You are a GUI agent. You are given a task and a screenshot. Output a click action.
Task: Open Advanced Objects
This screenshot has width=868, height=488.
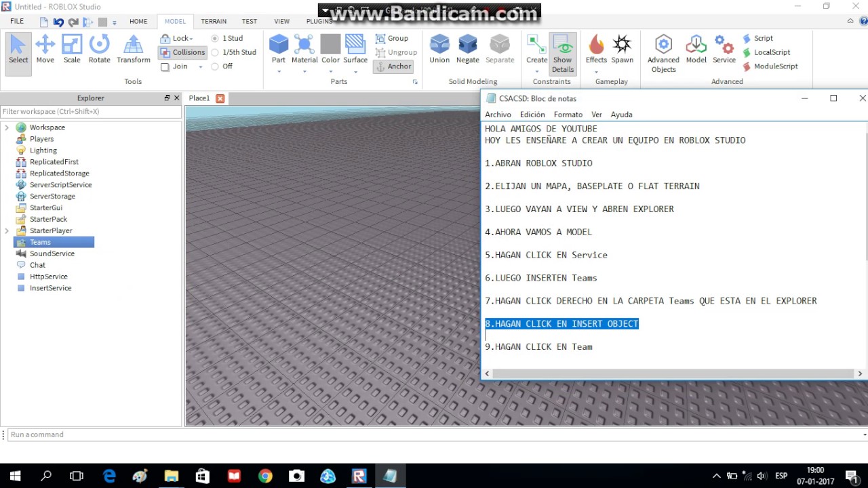point(663,54)
